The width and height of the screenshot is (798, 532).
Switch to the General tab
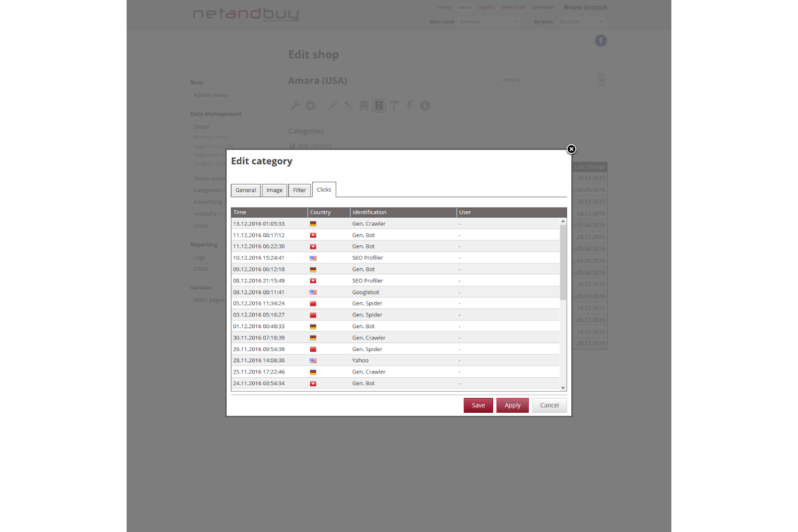(246, 190)
